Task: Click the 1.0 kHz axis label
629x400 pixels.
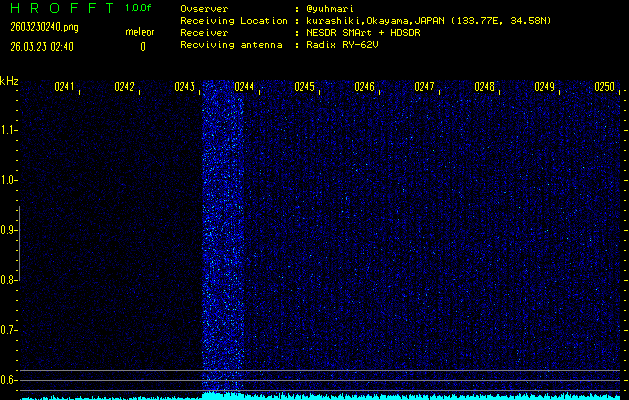Action: [7, 181]
